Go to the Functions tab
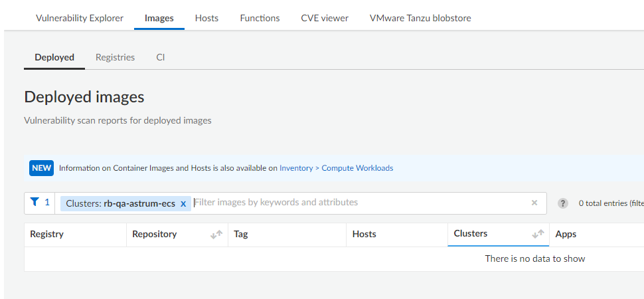 [260, 18]
